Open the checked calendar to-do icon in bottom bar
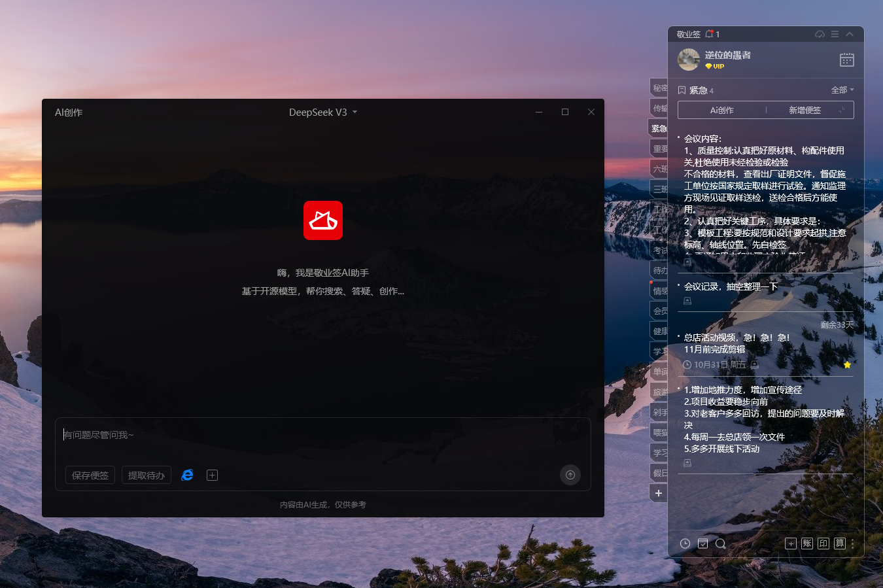This screenshot has width=883, height=588. 702,544
